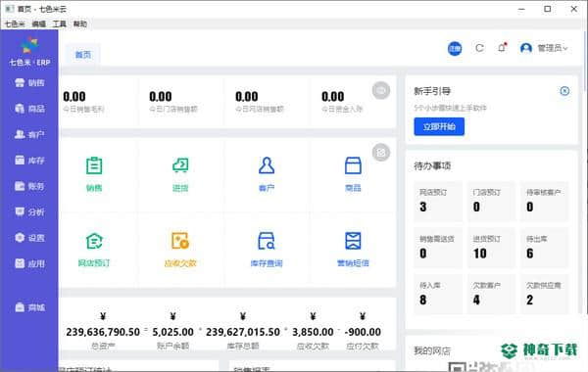This screenshot has width=588, height=372.
Task: Click the green 销售 clipboard shortcut tile
Action: [94, 174]
